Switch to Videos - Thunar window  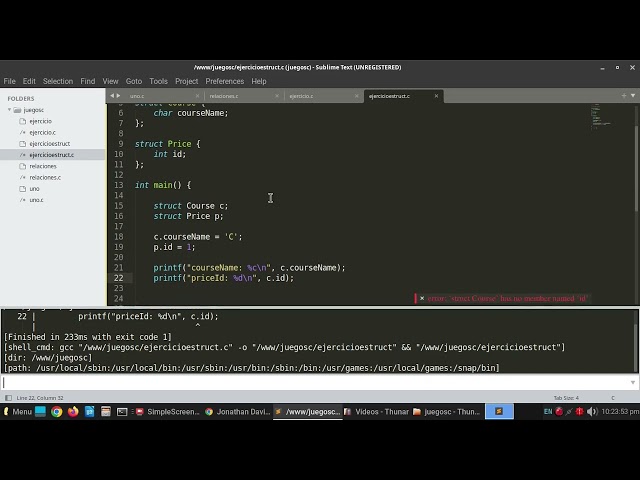pos(376,412)
